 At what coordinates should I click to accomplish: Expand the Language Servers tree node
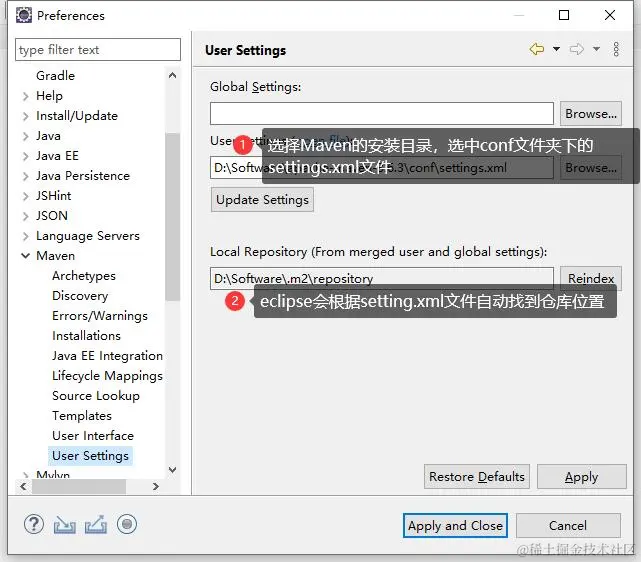(x=26, y=236)
